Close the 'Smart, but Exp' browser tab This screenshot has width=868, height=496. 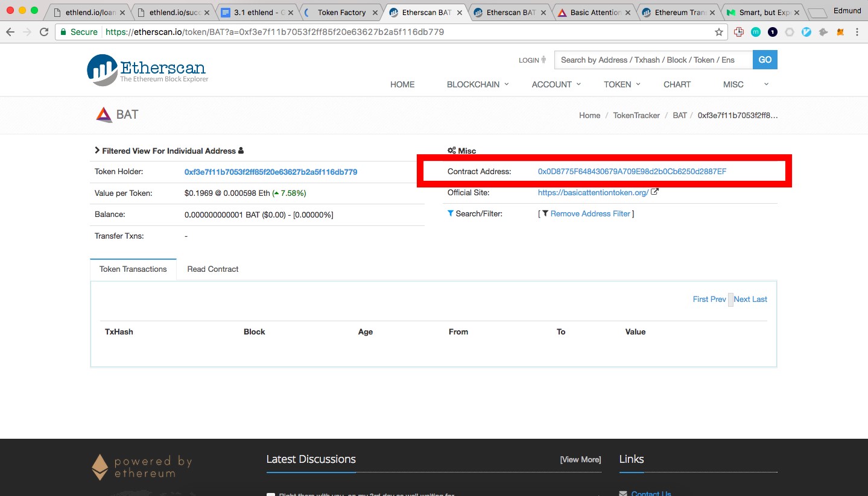tap(797, 12)
